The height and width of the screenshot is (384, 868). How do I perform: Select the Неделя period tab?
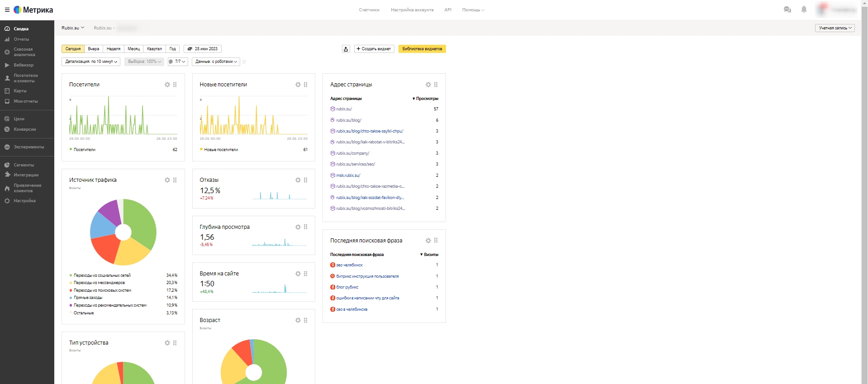click(x=114, y=49)
